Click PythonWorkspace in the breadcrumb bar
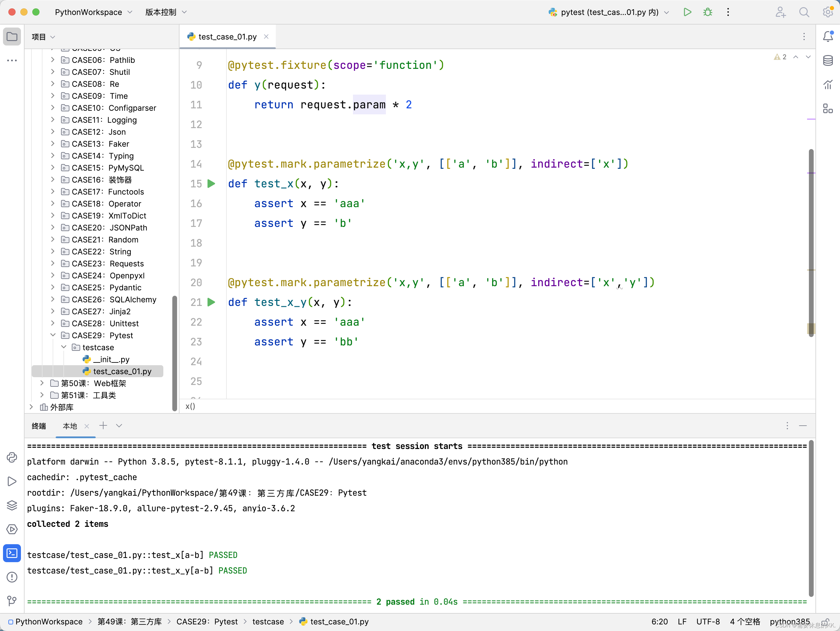The height and width of the screenshot is (631, 840). point(48,621)
